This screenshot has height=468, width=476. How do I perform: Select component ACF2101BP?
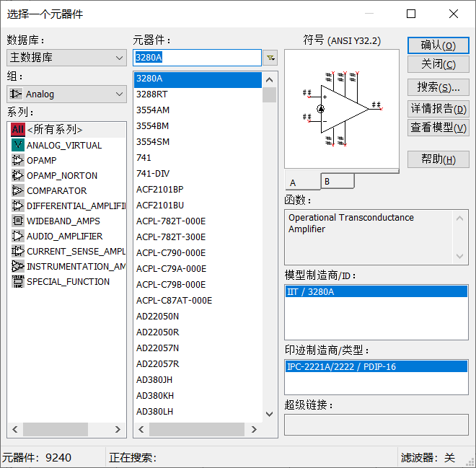[198, 190]
